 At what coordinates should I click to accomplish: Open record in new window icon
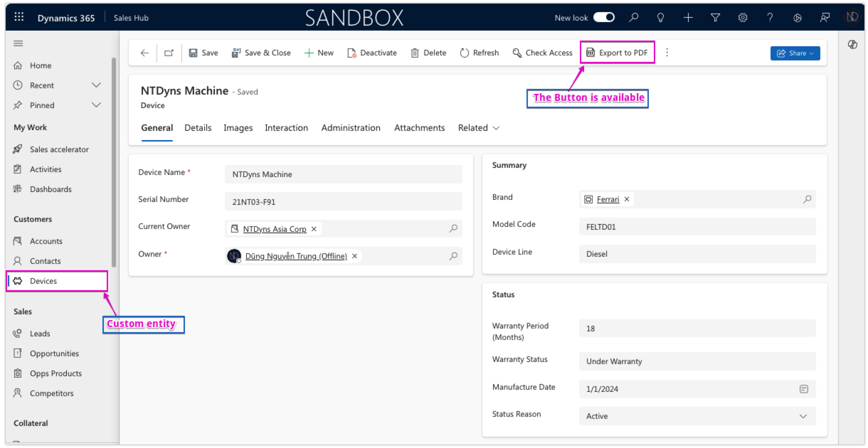(x=169, y=53)
